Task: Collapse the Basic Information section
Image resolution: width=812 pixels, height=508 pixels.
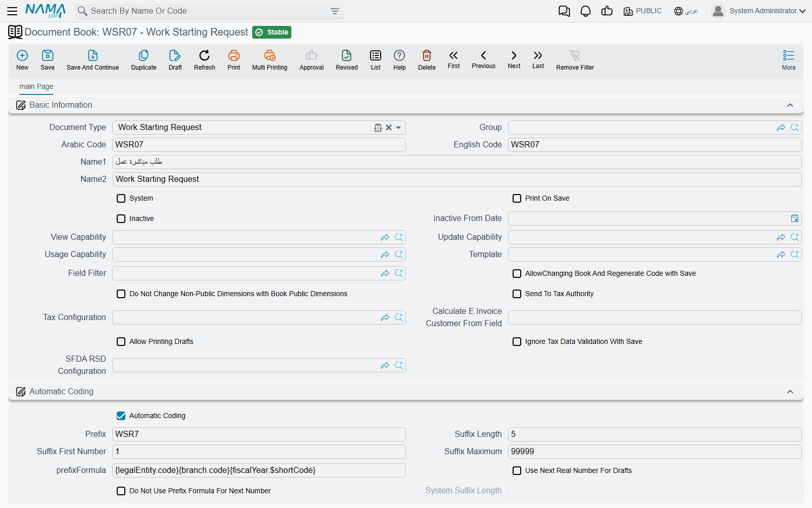Action: [x=790, y=105]
